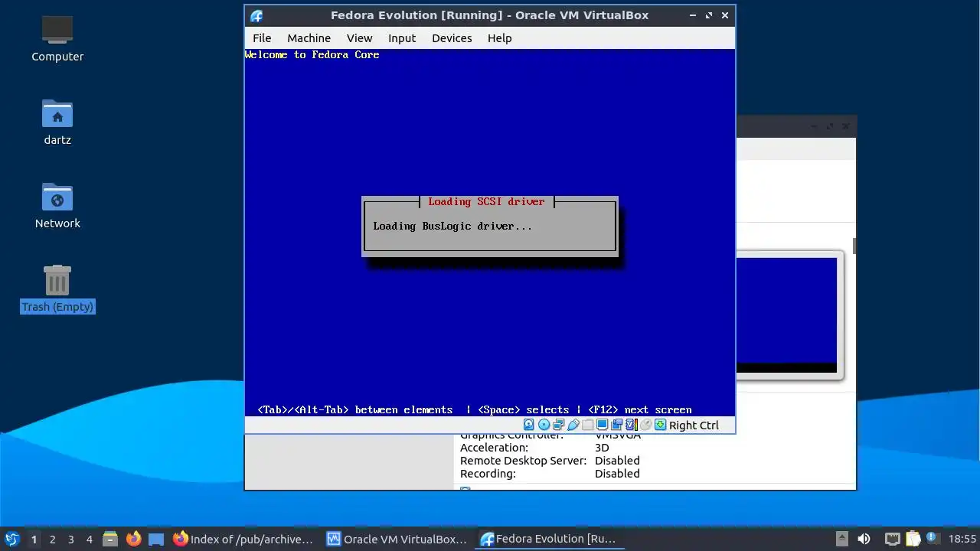Image resolution: width=980 pixels, height=551 pixels.
Task: Click the 18:55 clock in the taskbar
Action: (x=962, y=539)
